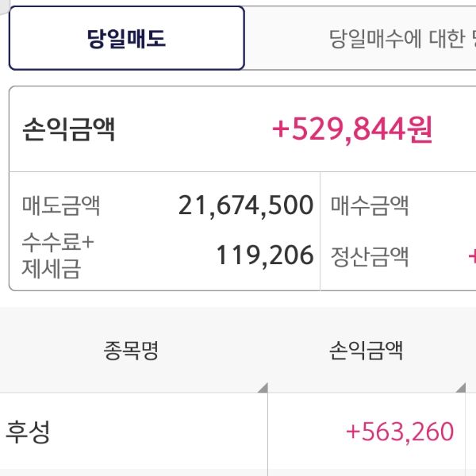Select the 당일매도 tab
This screenshot has width=476, height=476.
pos(127,39)
